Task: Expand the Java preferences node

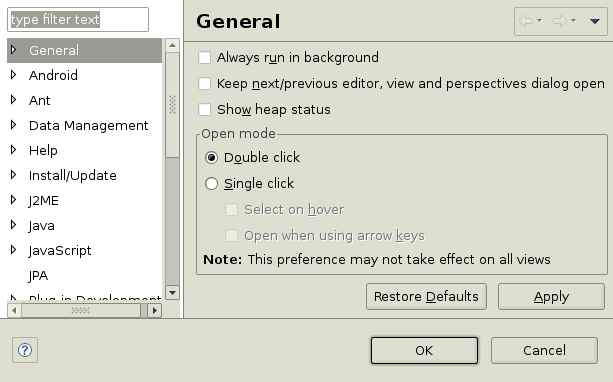Action: point(14,225)
